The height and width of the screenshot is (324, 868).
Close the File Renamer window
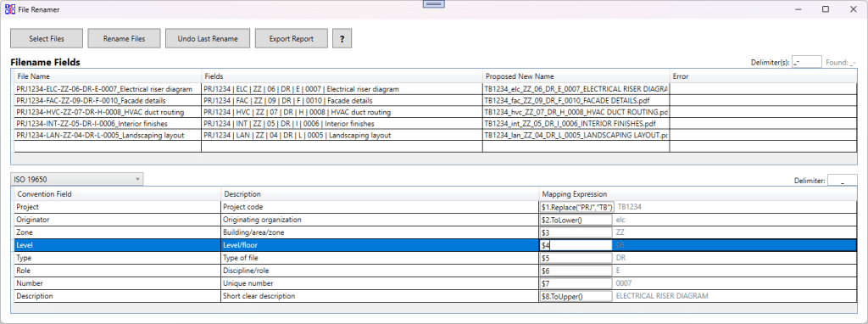(x=853, y=9)
